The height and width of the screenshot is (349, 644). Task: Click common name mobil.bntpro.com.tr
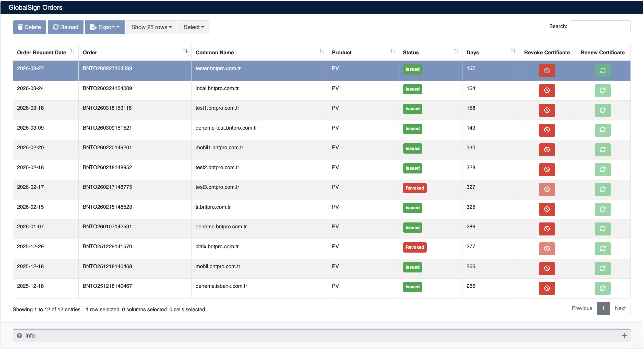click(x=218, y=266)
